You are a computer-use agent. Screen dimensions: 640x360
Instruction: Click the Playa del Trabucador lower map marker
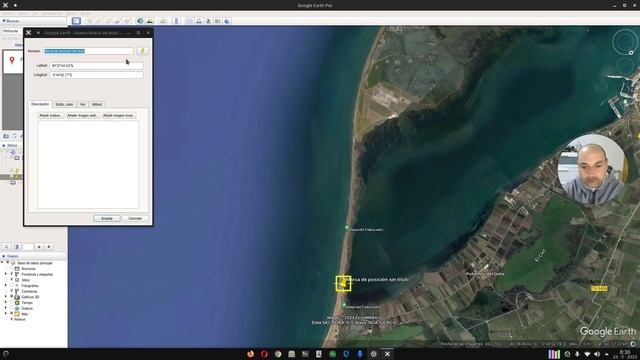click(x=344, y=305)
